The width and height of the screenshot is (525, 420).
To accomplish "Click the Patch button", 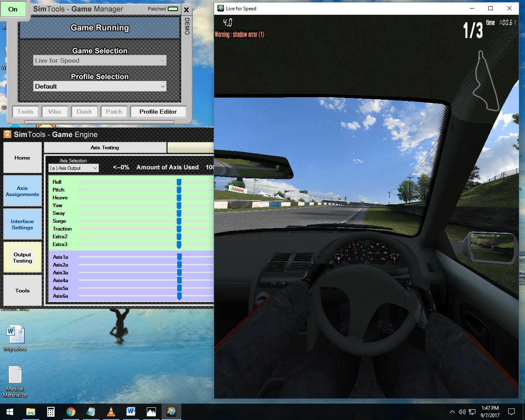I will [x=114, y=112].
